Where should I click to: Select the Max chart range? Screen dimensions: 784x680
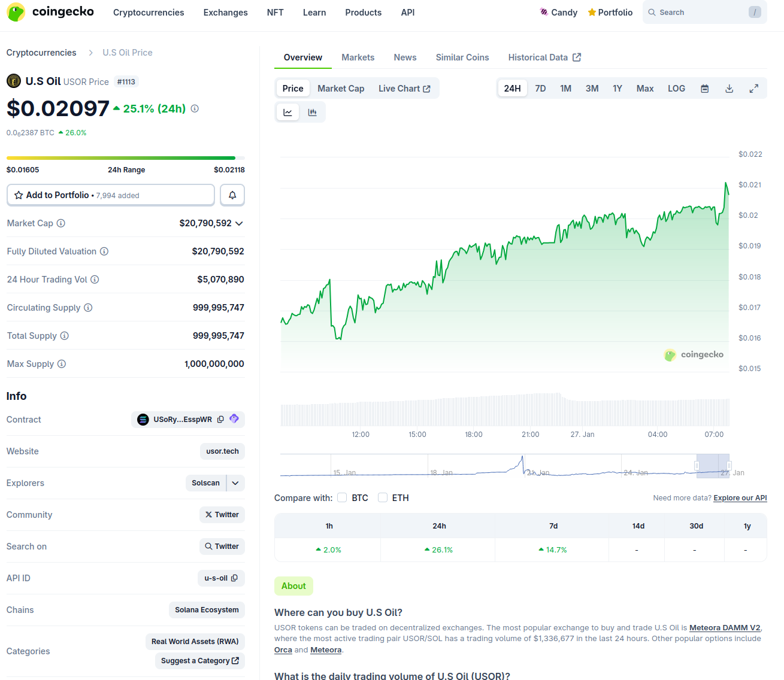click(645, 89)
